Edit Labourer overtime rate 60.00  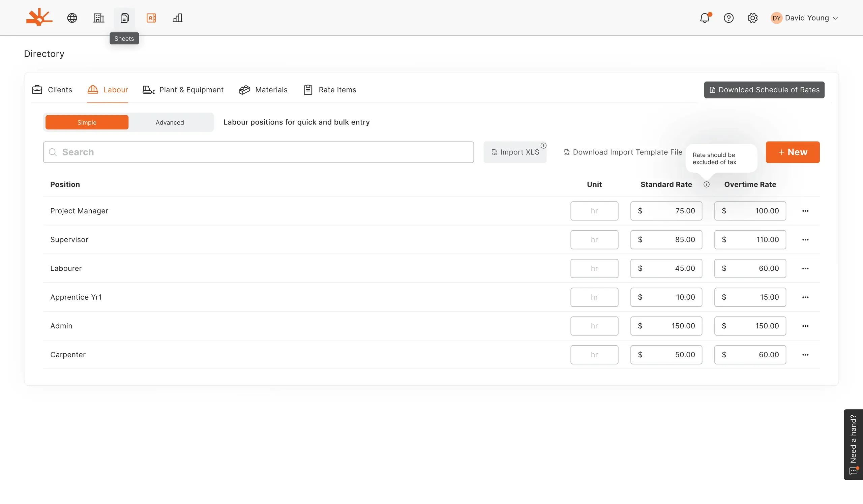[750, 268]
